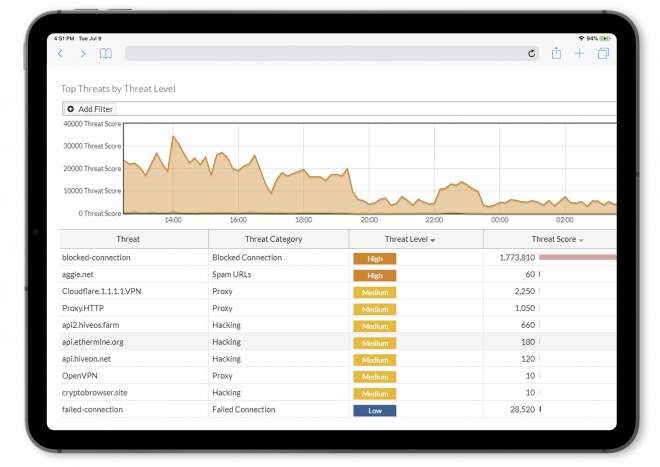Viewport: 660px width, 467px height.
Task: Click the Low badge for failed-connection
Action: pos(374,410)
